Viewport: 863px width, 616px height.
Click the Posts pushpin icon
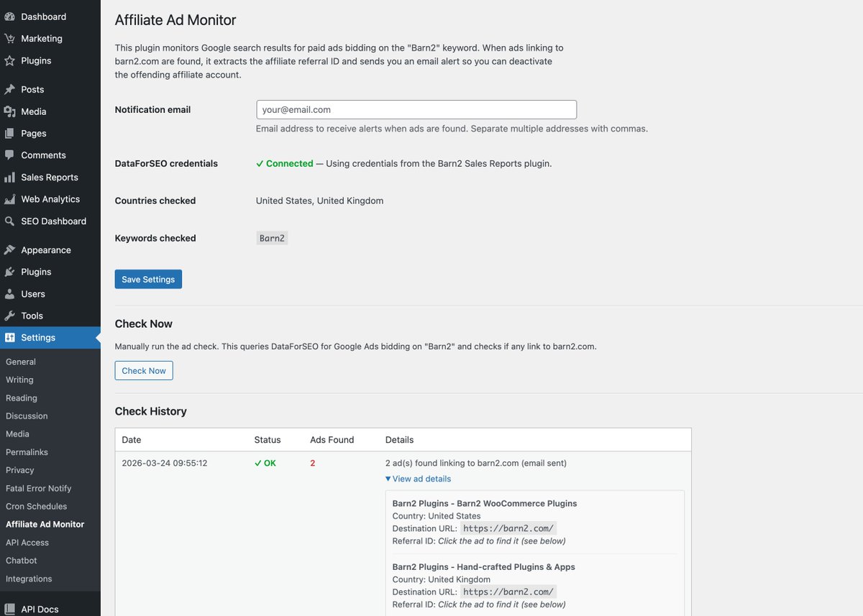(x=9, y=89)
